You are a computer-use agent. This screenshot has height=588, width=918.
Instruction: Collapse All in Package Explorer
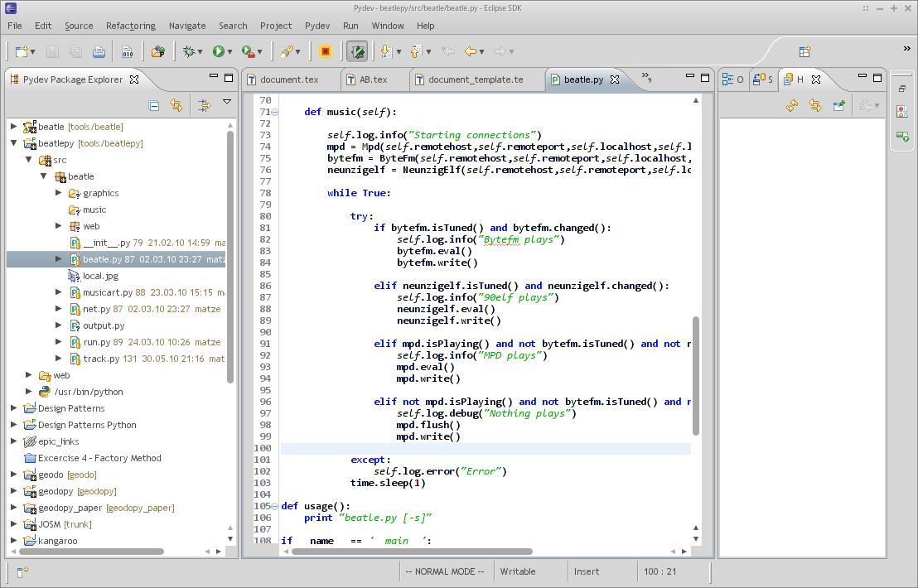pos(154,105)
